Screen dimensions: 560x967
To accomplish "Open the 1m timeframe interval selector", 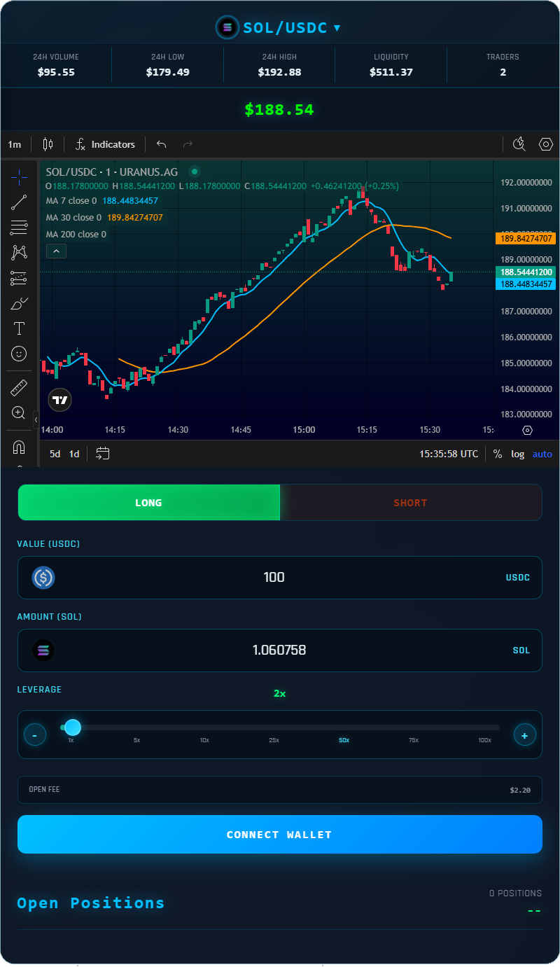I will click(15, 144).
